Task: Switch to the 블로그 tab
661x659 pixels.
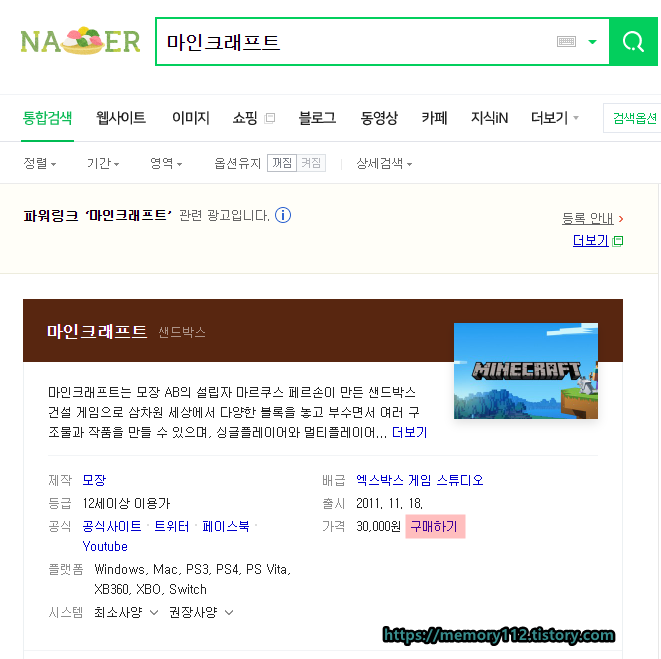Action: [x=317, y=118]
